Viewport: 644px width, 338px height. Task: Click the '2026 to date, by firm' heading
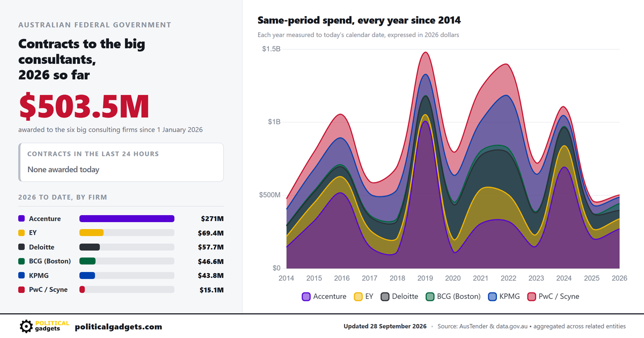point(63,197)
